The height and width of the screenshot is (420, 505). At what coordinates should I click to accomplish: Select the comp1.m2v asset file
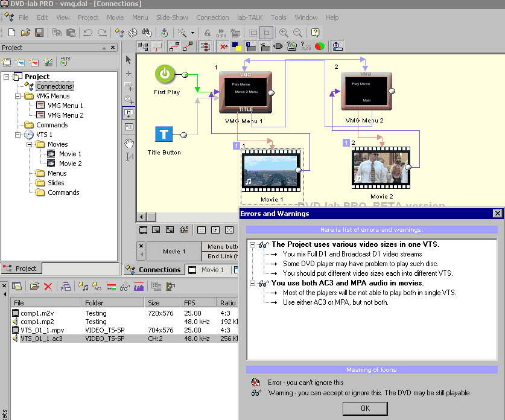(37, 313)
